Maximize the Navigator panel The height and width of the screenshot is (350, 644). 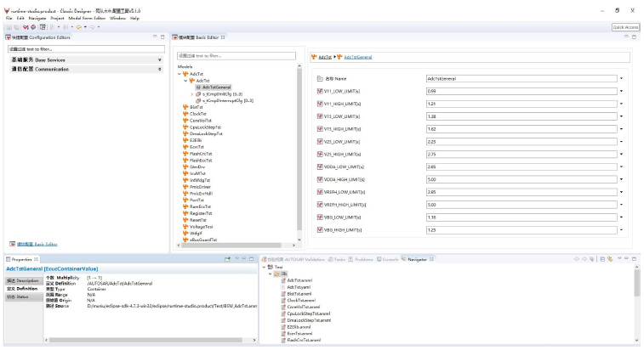point(634,259)
